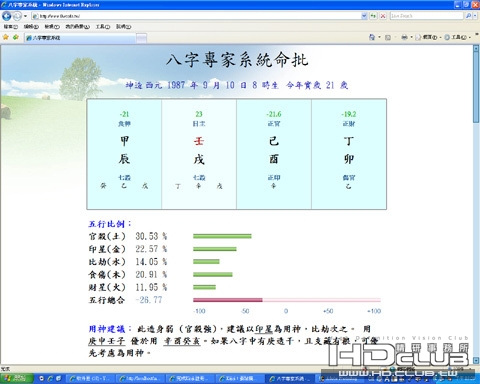Open the Favorites menu in menu bar
Image resolution: width=480 pixels, height=384 pixels.
[77, 27]
